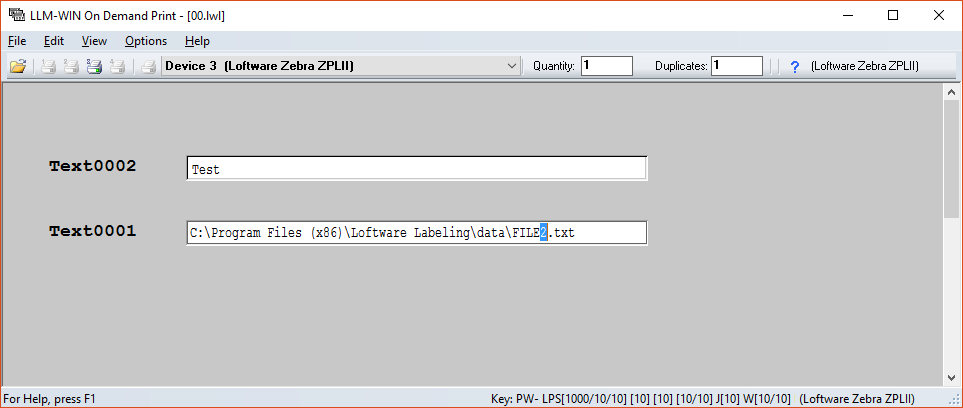Open the File menu

click(x=17, y=41)
